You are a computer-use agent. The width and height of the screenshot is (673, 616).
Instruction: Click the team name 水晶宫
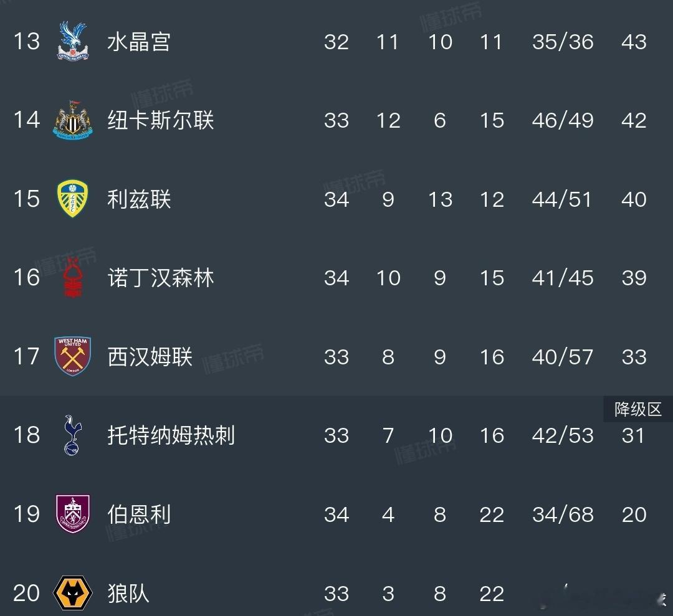138,42
